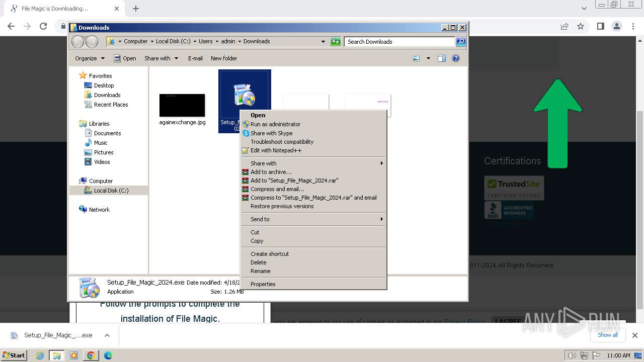
Task: Close the Chrome downloads bar
Action: tap(635, 335)
